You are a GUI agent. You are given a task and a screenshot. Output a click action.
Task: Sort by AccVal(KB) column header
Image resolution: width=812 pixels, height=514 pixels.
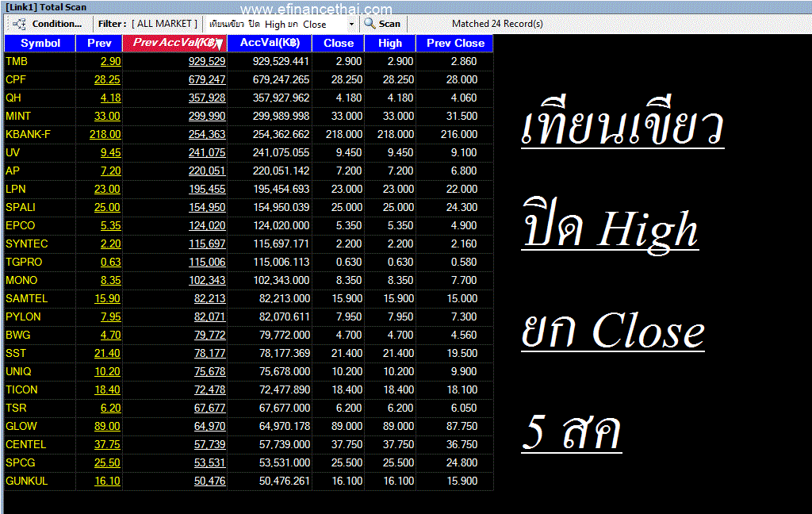[270, 43]
